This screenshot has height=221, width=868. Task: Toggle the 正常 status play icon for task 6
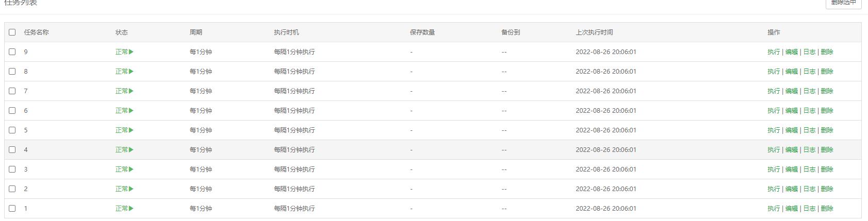124,111
